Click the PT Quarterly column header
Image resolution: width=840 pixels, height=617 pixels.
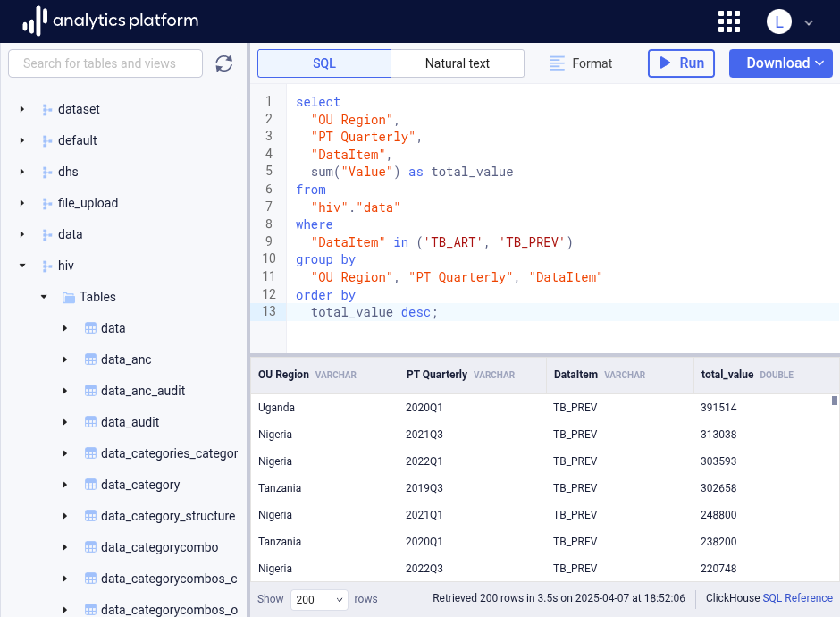[473, 375]
